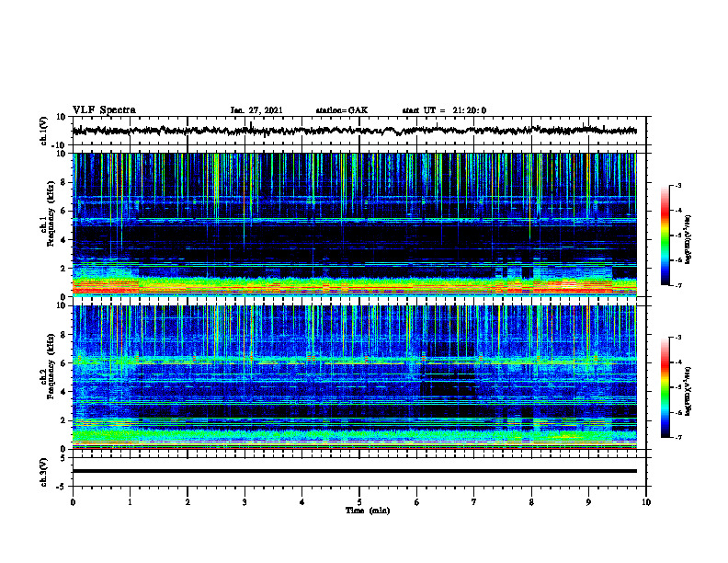Click the "VLF Spectra" title text
The image size is (728, 563).
(104, 110)
